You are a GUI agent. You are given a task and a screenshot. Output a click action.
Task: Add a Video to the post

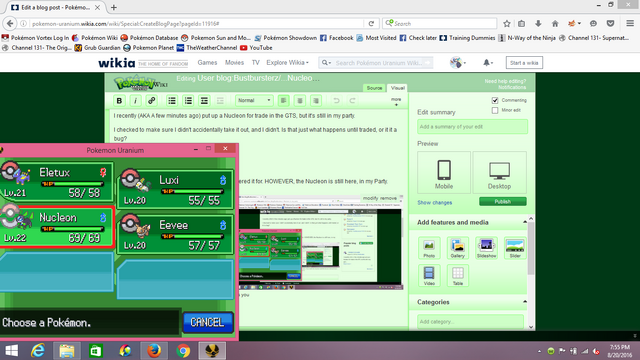429,276
